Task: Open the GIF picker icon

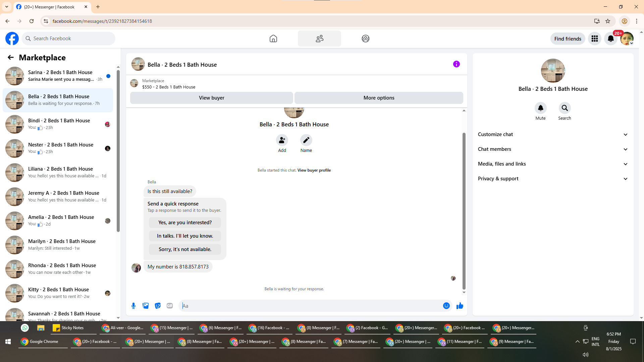Action: point(170,306)
